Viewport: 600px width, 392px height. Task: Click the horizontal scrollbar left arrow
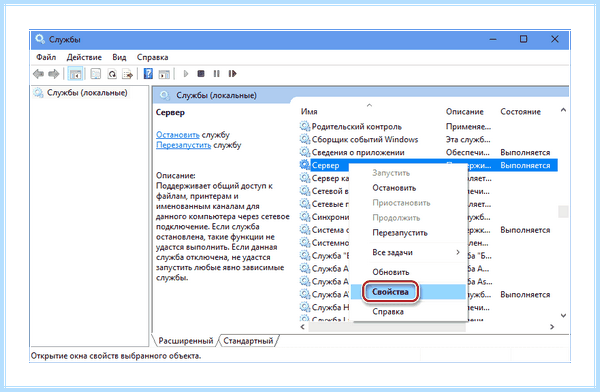[303, 327]
